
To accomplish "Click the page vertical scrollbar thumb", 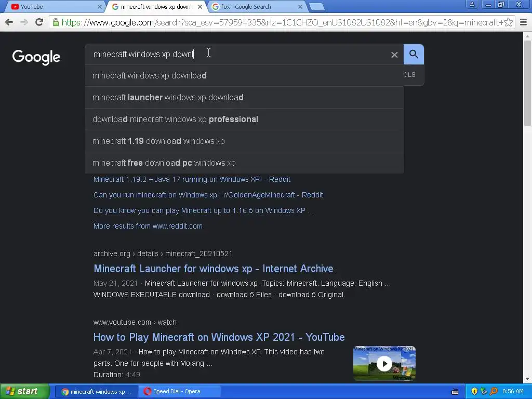I will (527, 83).
